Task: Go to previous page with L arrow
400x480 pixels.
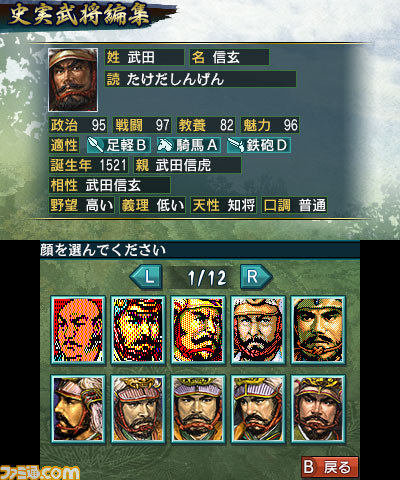Action: point(146,277)
